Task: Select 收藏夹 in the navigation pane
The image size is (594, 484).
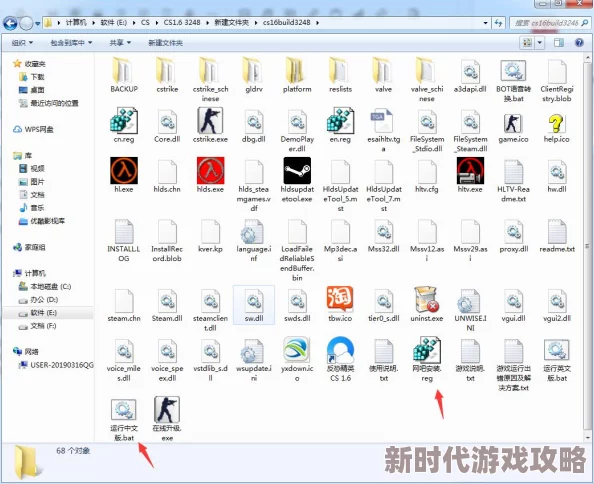Action: click(x=30, y=64)
